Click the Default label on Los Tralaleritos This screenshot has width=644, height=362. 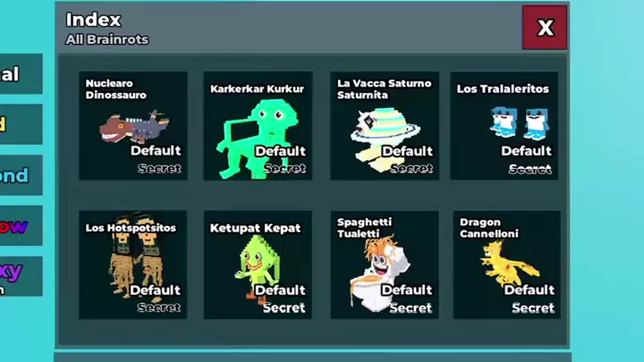coord(526,151)
